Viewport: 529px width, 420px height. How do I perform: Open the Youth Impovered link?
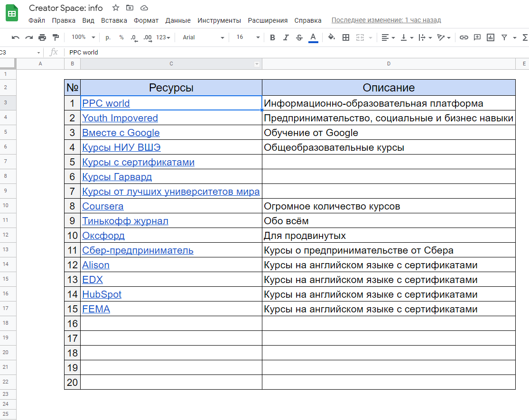click(x=120, y=119)
